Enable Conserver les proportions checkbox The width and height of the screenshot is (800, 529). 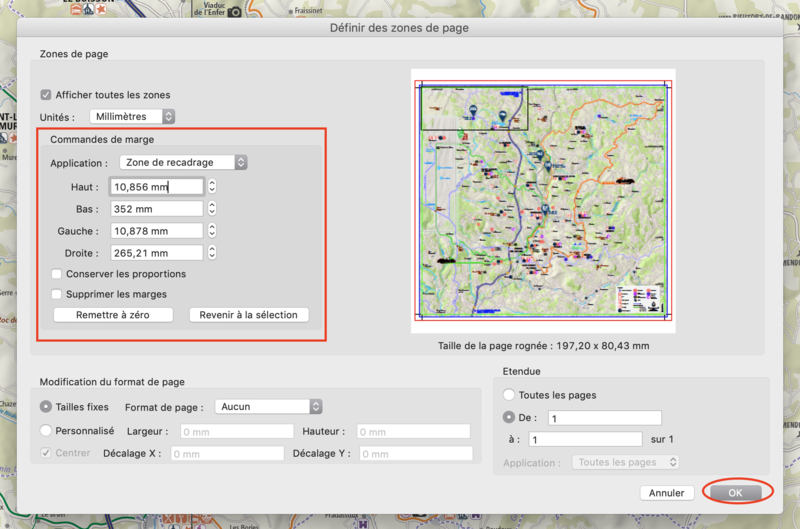tap(57, 274)
